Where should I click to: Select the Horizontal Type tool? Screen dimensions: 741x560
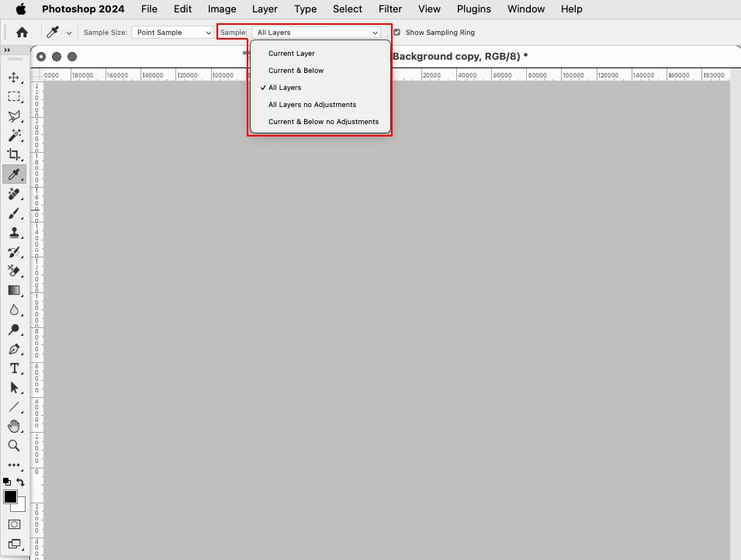tap(14, 368)
